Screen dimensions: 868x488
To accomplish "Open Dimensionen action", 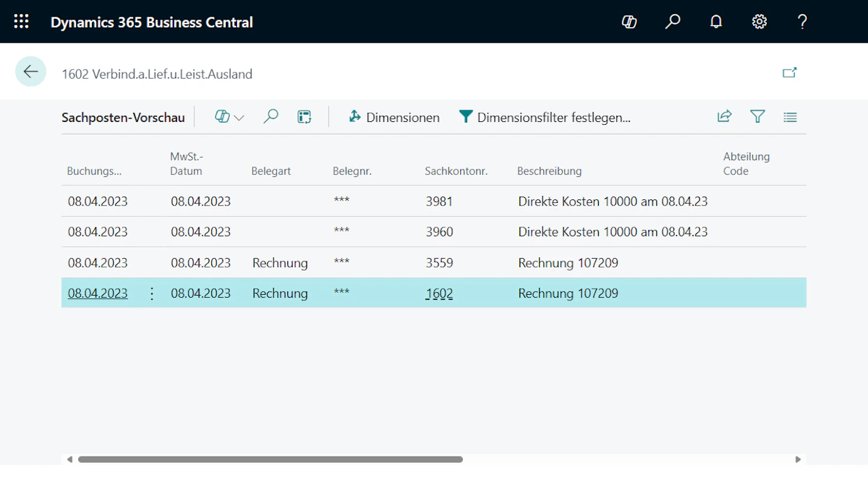I will coord(394,117).
